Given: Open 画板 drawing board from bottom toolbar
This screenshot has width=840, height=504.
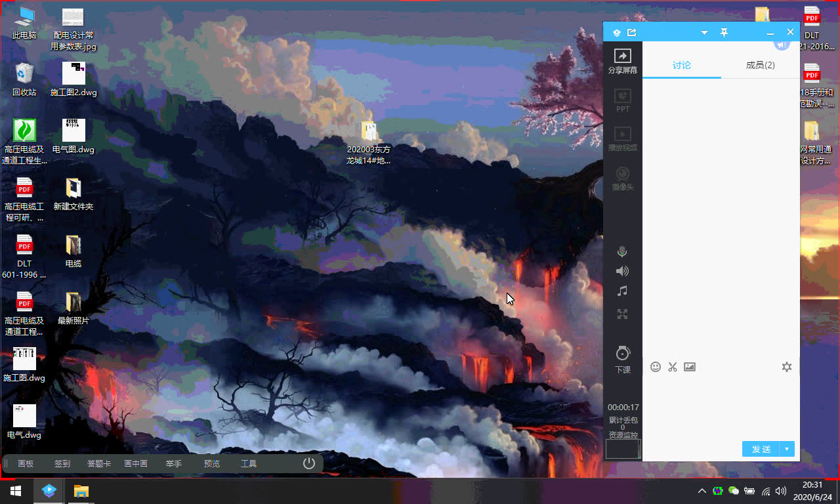Looking at the screenshot, I should pyautogui.click(x=26, y=463).
